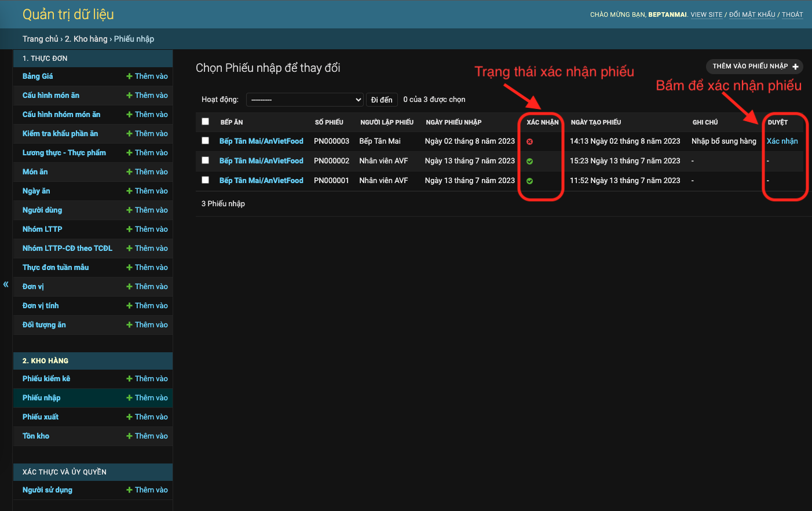This screenshot has width=812, height=511.
Task: Click the red X confirmation icon for PN000003
Action: pyautogui.click(x=529, y=141)
